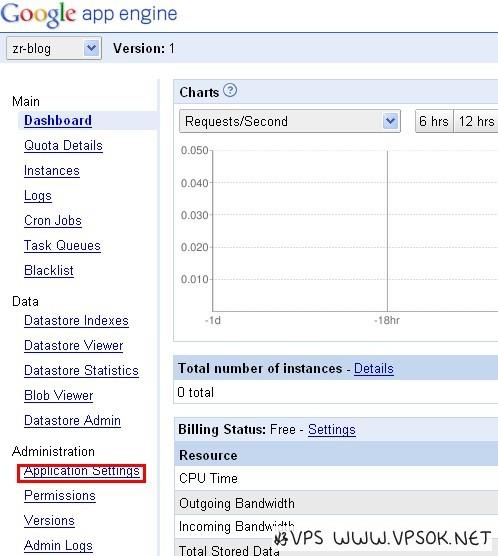Click the '0 total' instances text
The height and width of the screenshot is (556, 498).
click(x=195, y=393)
